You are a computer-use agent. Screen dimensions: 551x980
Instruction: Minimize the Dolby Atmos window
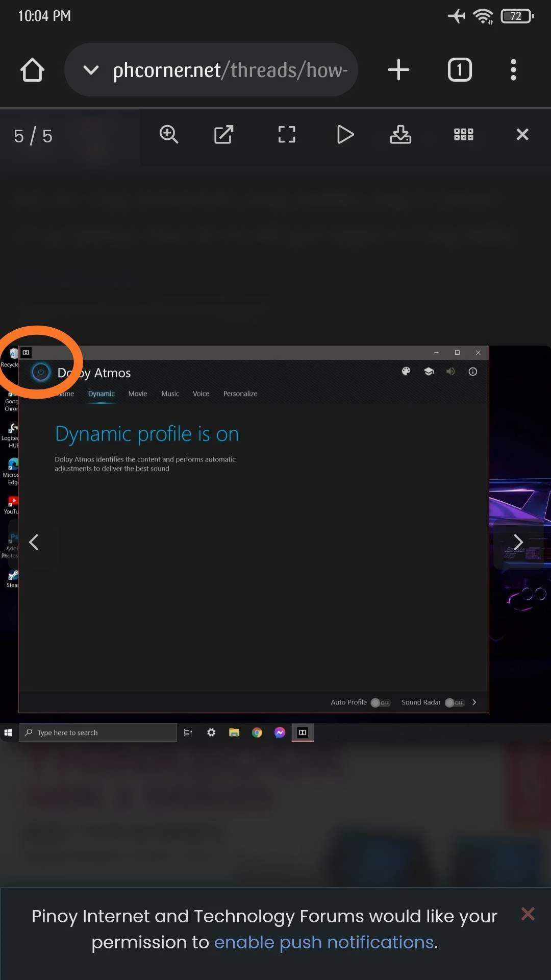(x=436, y=353)
